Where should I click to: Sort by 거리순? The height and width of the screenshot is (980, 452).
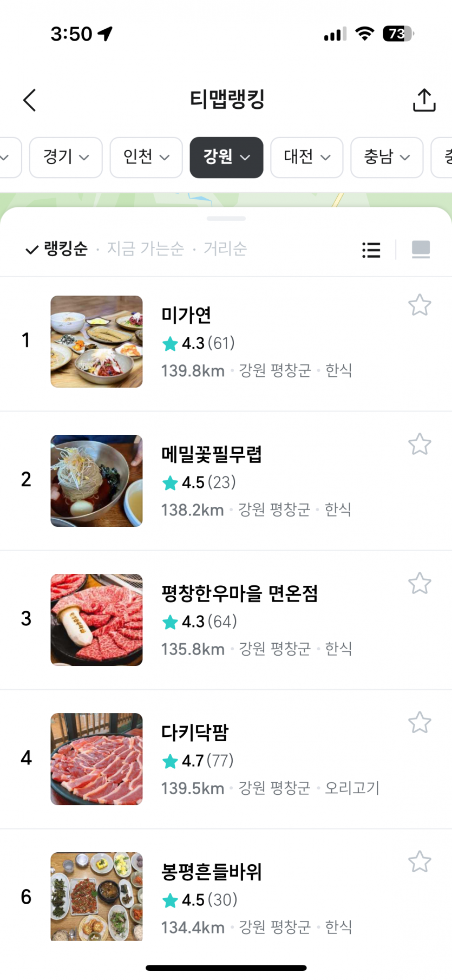point(225,249)
